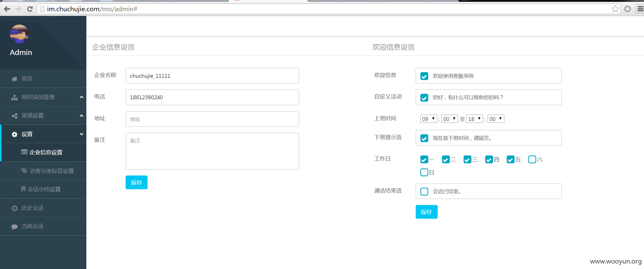Open 会话小结设置 submenu item

[x=43, y=189]
